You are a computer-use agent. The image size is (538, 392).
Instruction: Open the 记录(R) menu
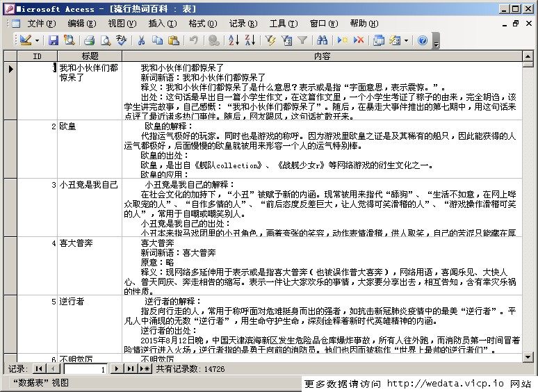(x=243, y=24)
